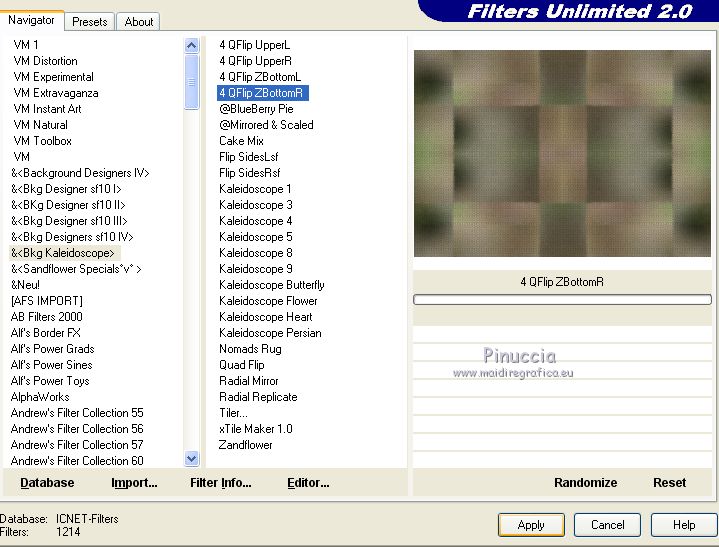719x547 pixels.
Task: Select AlphaWorks category
Action: [x=40, y=397]
